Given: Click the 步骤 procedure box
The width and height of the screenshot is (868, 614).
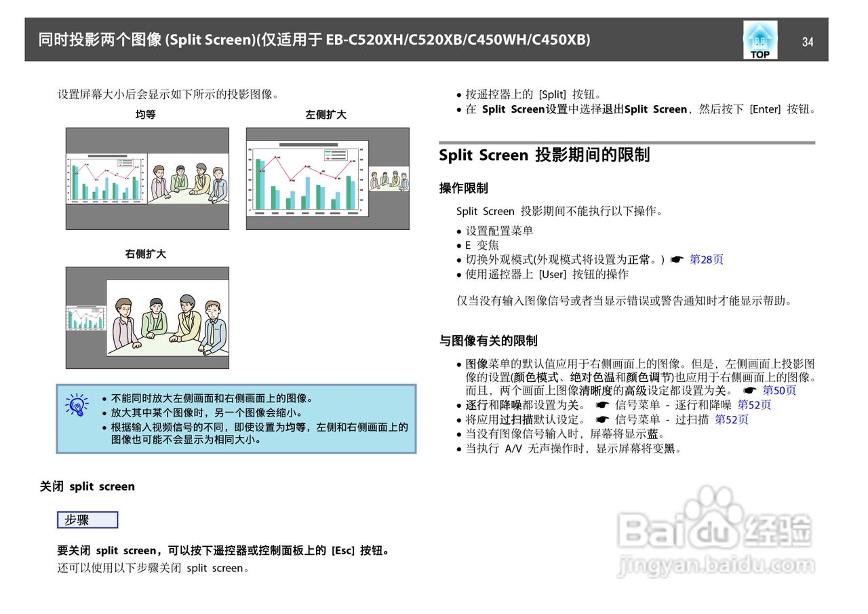Looking at the screenshot, I should point(87,520).
